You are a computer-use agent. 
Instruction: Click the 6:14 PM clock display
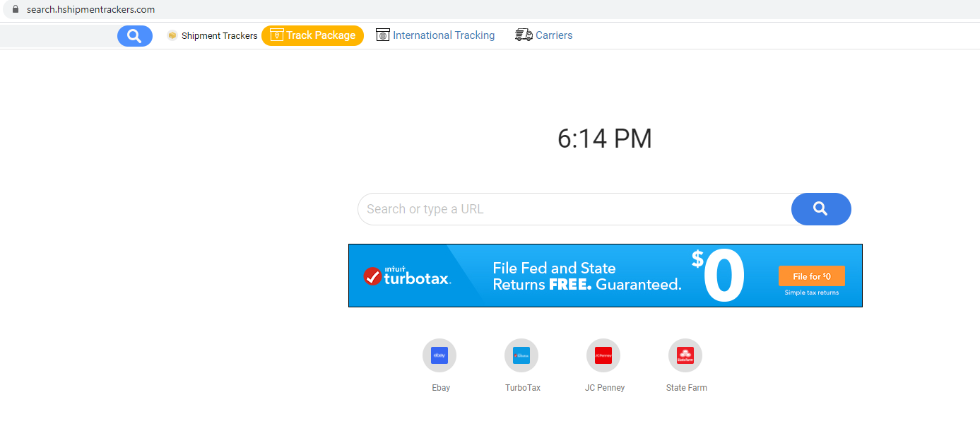click(x=605, y=138)
